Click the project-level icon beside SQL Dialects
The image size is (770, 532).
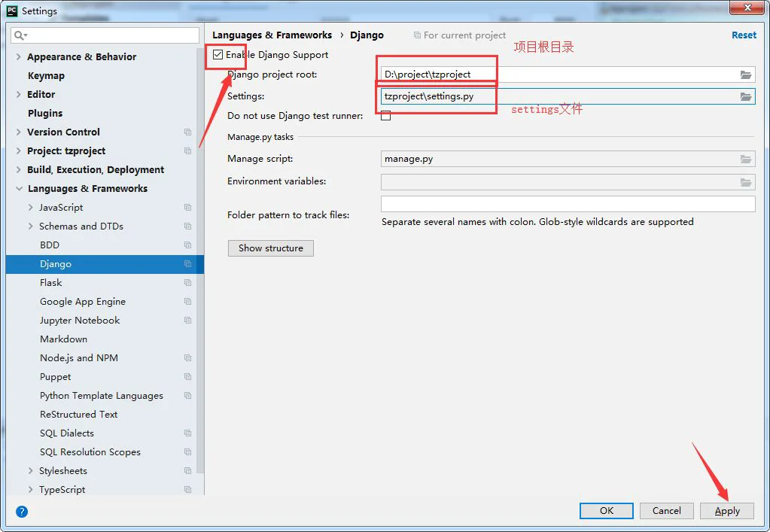point(187,433)
